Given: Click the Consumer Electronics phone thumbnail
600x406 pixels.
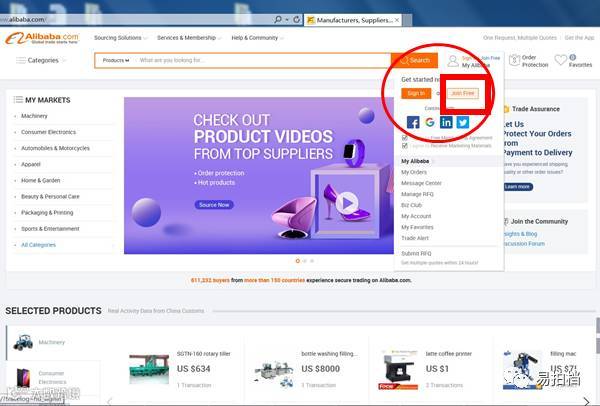Looking at the screenshot, I should (23, 377).
